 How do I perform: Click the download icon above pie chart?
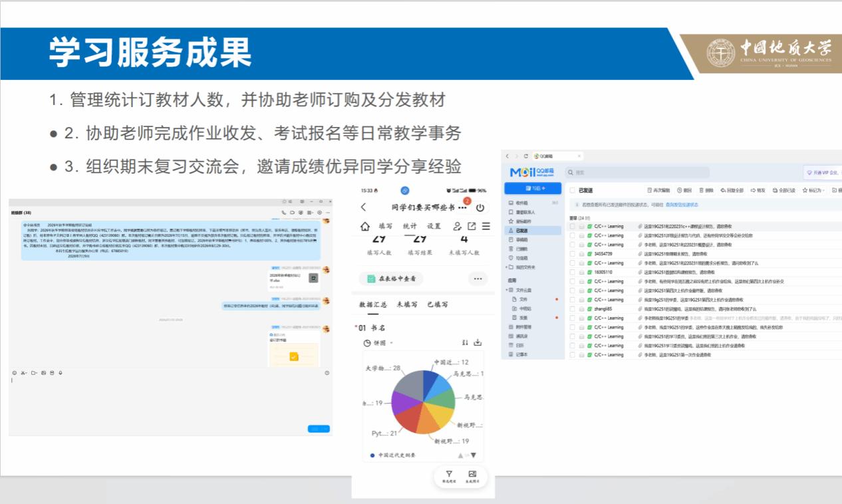[477, 342]
